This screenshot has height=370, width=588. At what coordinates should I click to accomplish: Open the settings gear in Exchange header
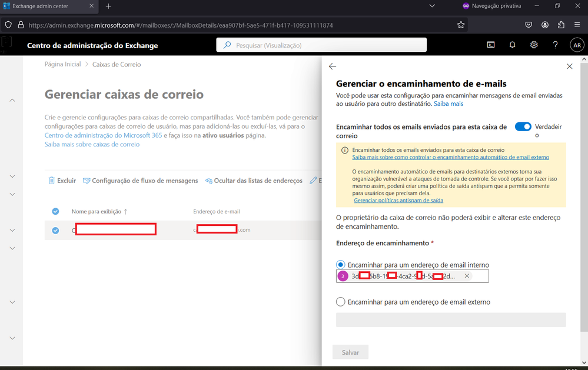[x=534, y=45]
